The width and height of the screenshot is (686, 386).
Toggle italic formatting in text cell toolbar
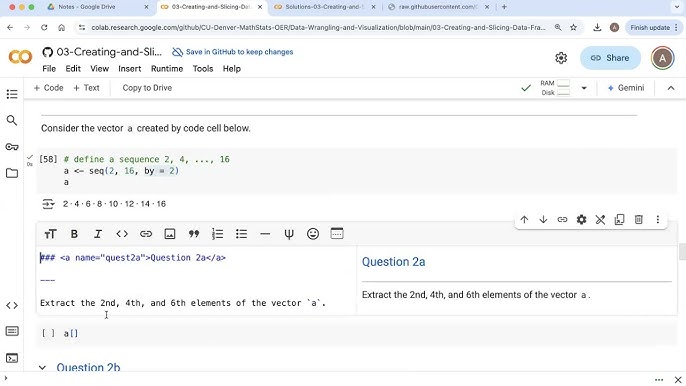coord(98,234)
